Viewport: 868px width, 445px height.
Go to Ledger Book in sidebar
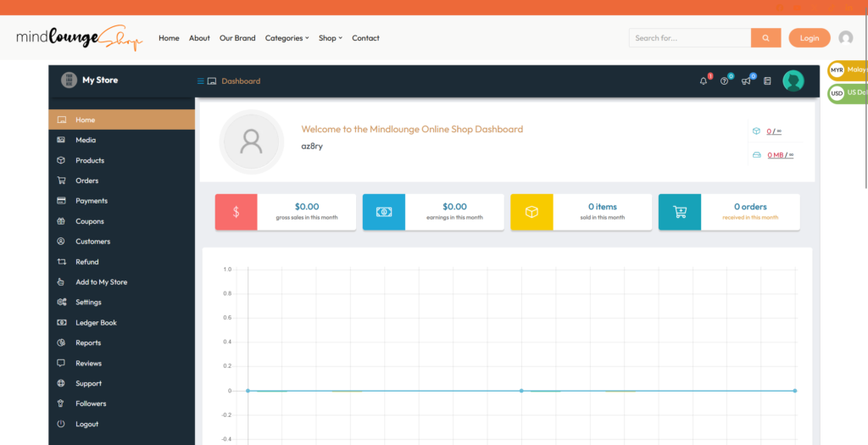(96, 323)
